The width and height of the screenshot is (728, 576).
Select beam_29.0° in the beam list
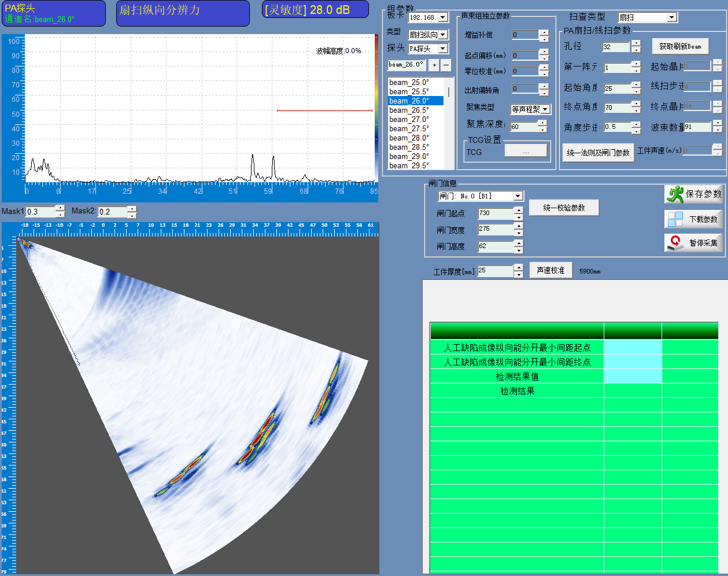(x=409, y=156)
